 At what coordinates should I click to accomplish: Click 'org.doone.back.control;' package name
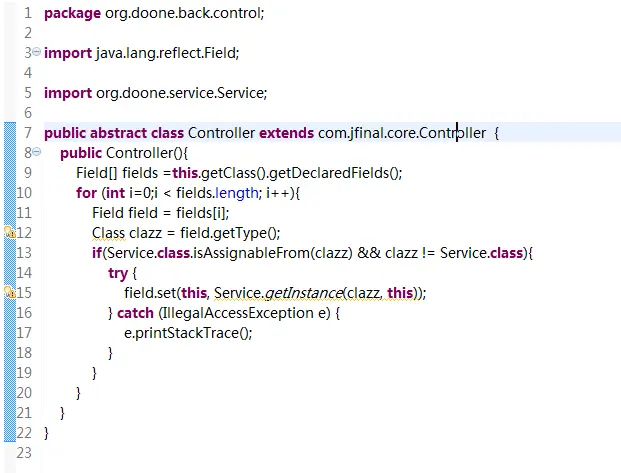(x=185, y=13)
